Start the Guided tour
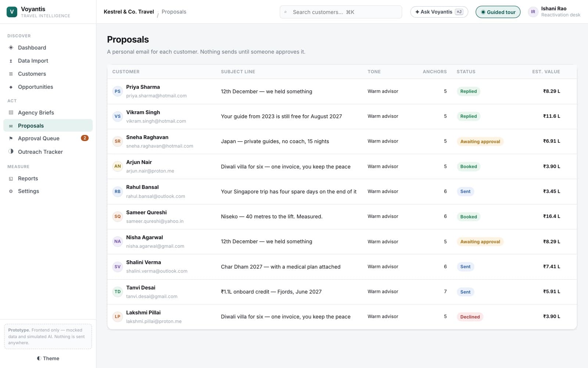The image size is (588, 368). 498,12
